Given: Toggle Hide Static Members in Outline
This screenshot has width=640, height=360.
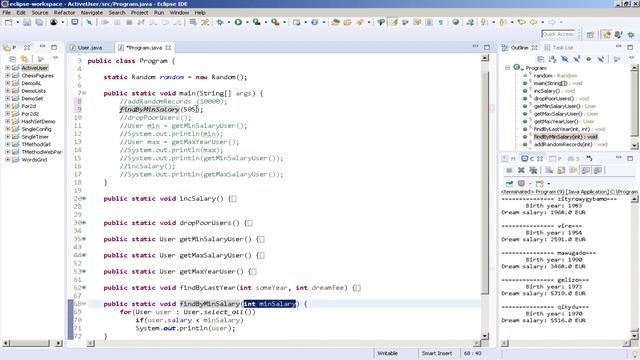Looking at the screenshot, I should [x=576, y=59].
